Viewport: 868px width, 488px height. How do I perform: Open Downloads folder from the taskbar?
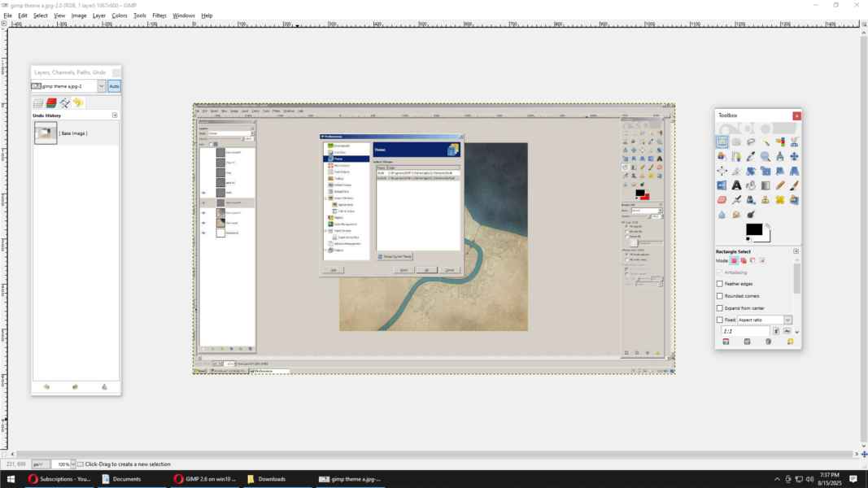click(x=271, y=479)
